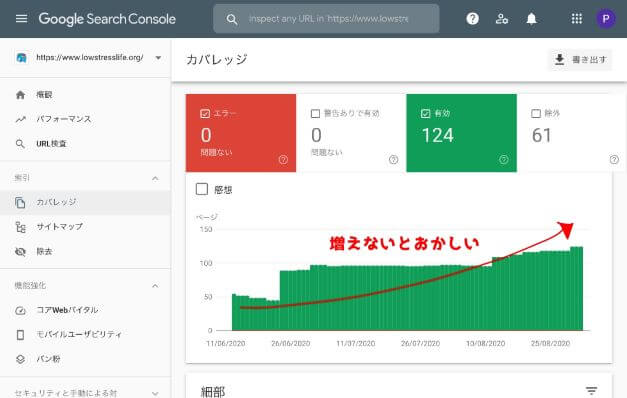Collapse the 索引 section chevron
627x398 pixels.
click(x=155, y=178)
